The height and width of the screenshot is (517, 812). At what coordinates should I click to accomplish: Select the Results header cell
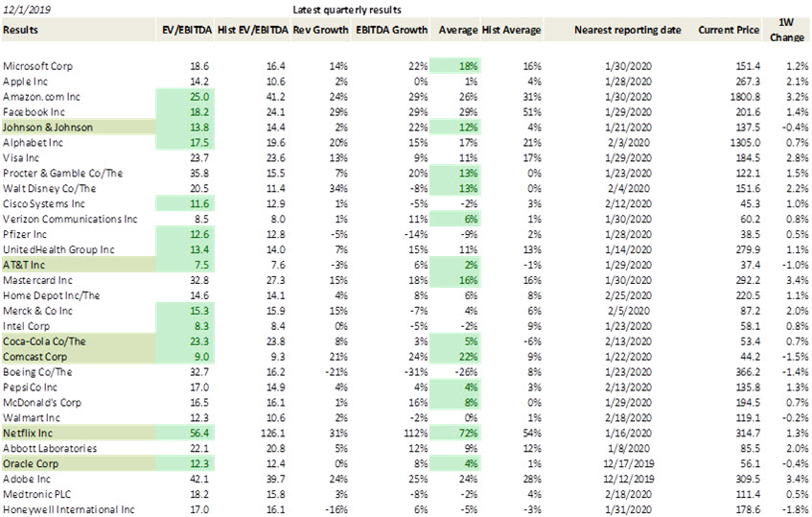pos(21,30)
